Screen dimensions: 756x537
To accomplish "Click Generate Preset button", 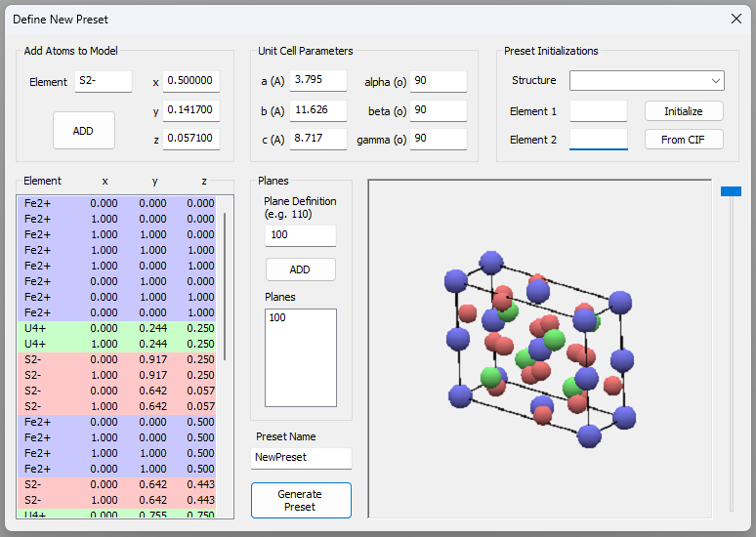I will point(300,500).
